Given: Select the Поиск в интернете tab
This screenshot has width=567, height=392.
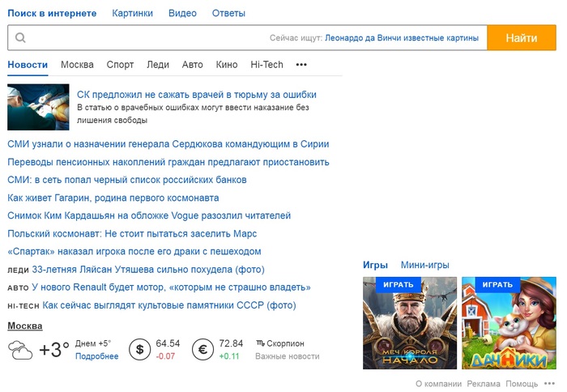Looking at the screenshot, I should click(52, 14).
